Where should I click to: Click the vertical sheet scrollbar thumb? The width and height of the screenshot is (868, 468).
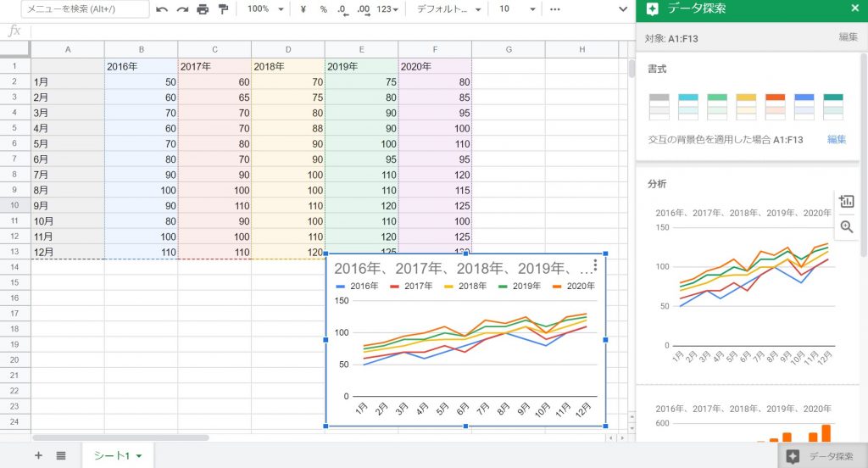[631, 68]
